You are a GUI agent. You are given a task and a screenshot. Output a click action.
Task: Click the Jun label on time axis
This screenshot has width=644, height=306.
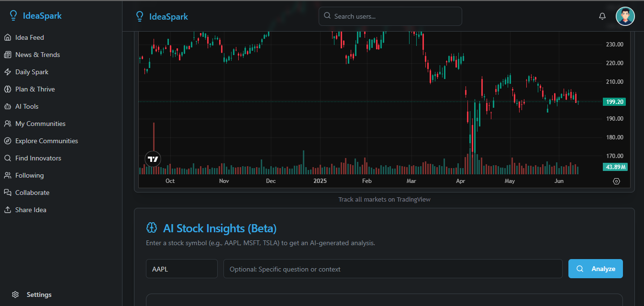coord(559,181)
